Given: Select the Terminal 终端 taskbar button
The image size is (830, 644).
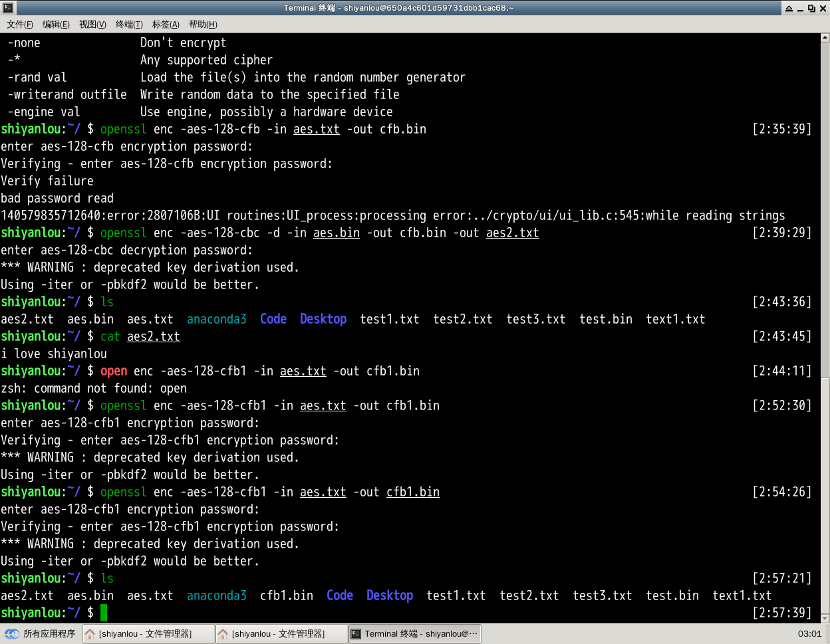Looking at the screenshot, I should click(414, 634).
